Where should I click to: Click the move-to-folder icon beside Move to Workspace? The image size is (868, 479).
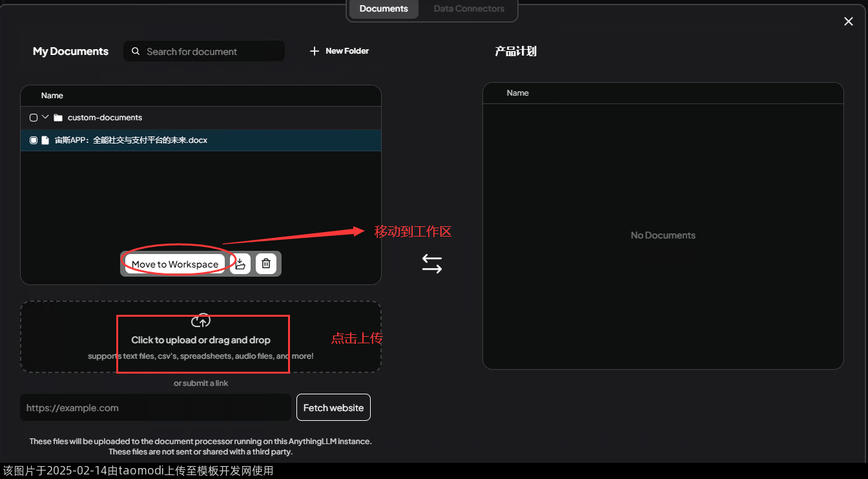pos(240,264)
